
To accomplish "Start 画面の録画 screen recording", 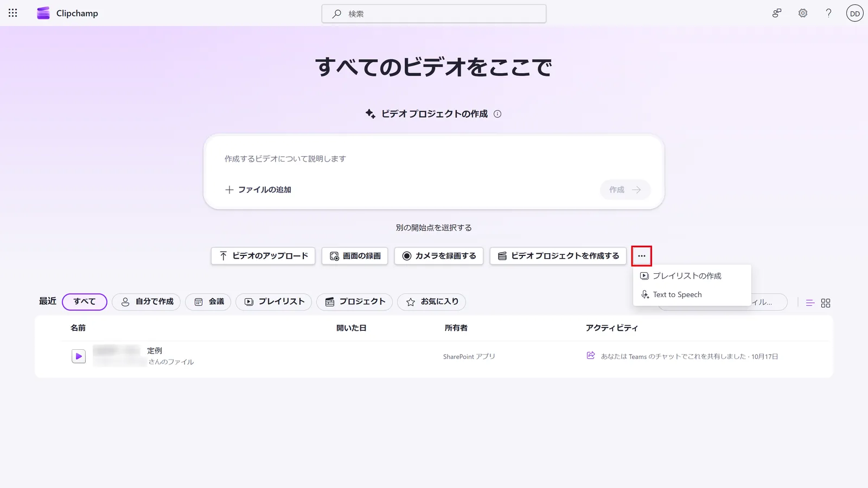I will click(x=355, y=256).
